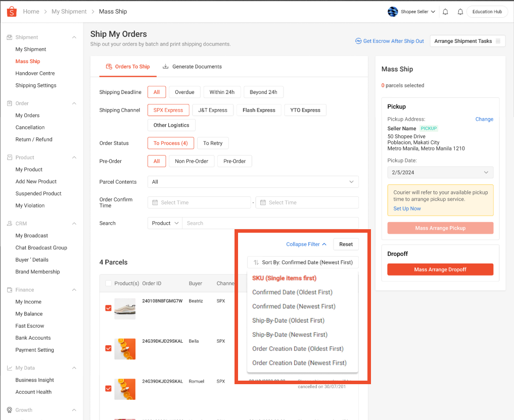The image size is (514, 420).
Task: Click the first notification bell icon
Action: (445, 12)
